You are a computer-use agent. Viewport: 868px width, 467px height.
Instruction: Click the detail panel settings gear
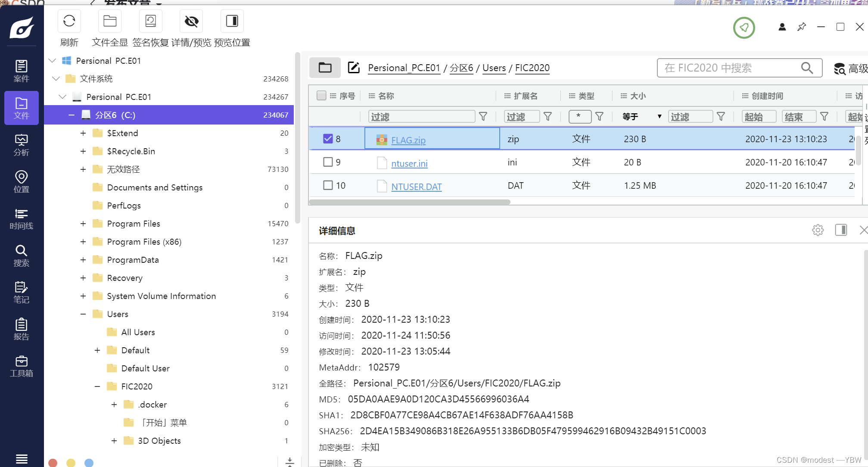(x=818, y=230)
